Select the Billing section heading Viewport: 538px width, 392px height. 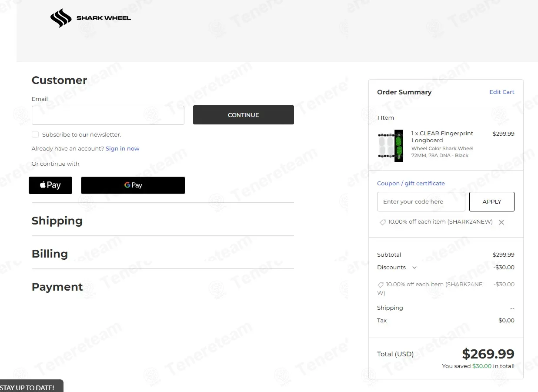[x=50, y=254]
